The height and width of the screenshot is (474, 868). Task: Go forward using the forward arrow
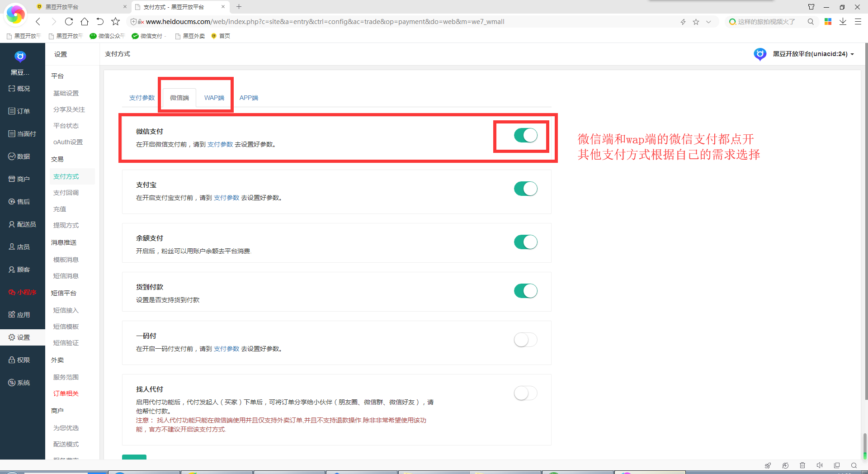pos(54,21)
